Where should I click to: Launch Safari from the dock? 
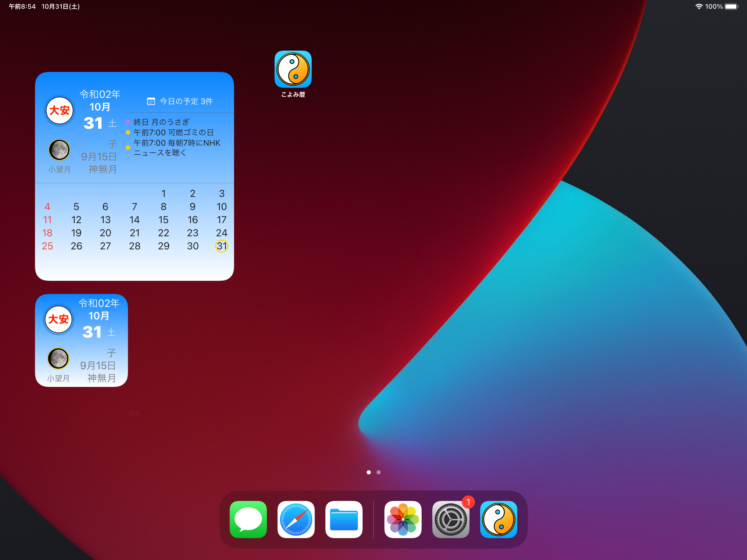click(x=296, y=519)
